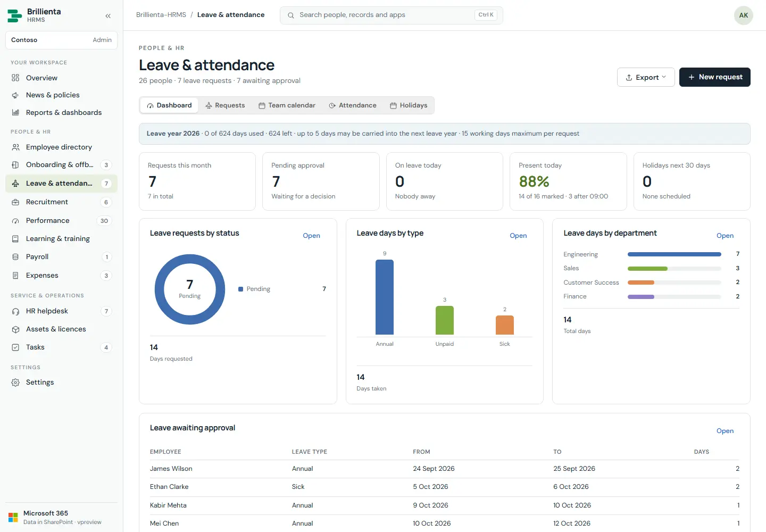Open the AK user avatar menu
766x532 pixels.
743,15
